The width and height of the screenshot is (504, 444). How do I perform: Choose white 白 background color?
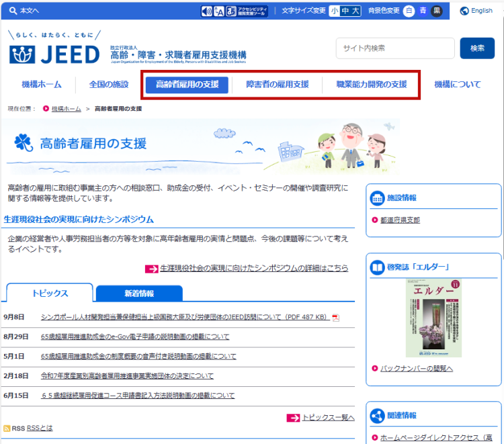pyautogui.click(x=409, y=11)
